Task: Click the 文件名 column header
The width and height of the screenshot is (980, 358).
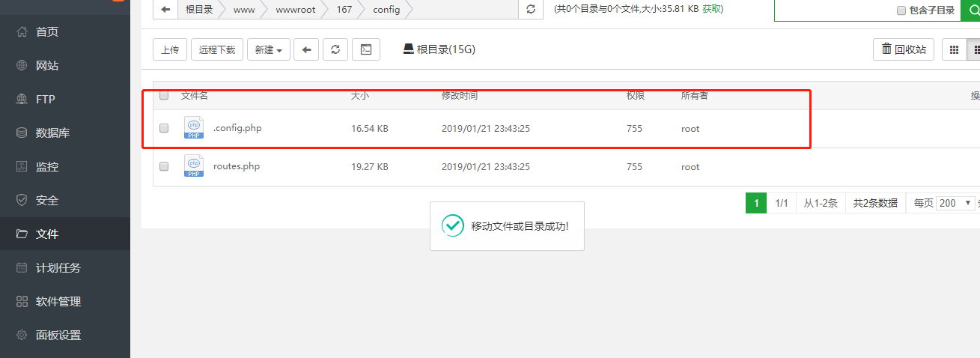Action: 195,96
